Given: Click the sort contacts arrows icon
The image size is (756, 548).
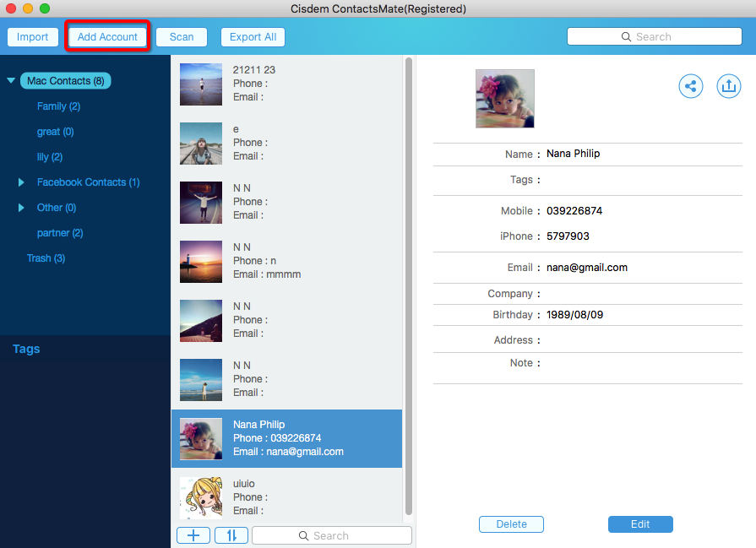Looking at the screenshot, I should click(231, 535).
